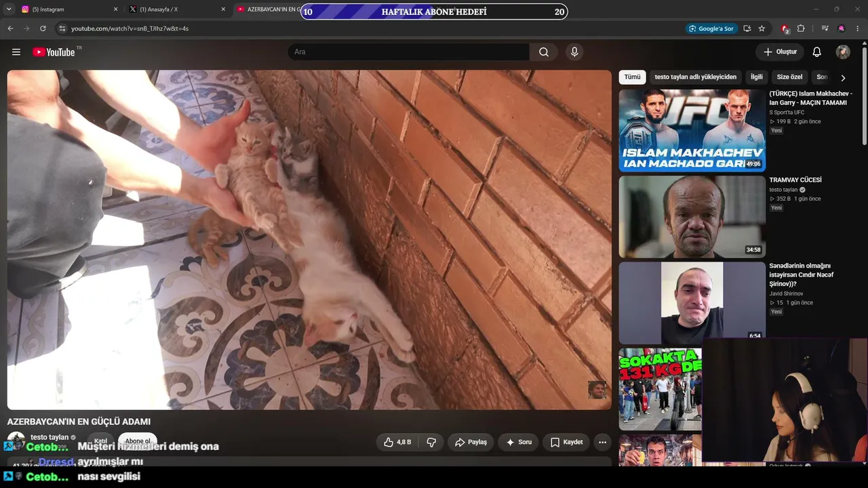Viewport: 868px width, 488px height.
Task: Open the Javid Shirinov video thumbnail
Action: [692, 303]
